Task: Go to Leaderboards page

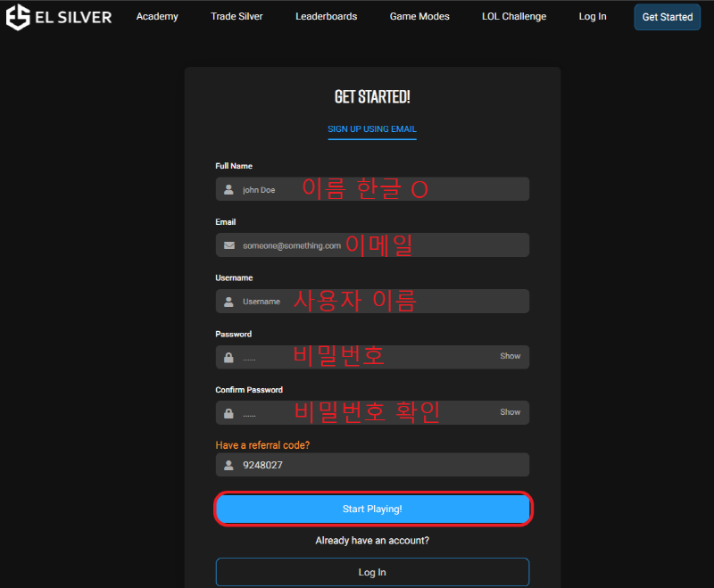Action: point(327,16)
